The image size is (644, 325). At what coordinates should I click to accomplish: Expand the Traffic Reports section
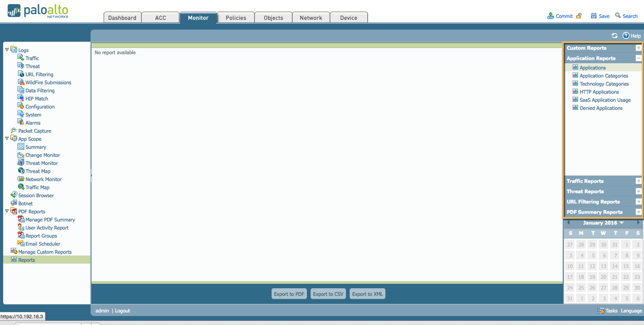coord(638,181)
